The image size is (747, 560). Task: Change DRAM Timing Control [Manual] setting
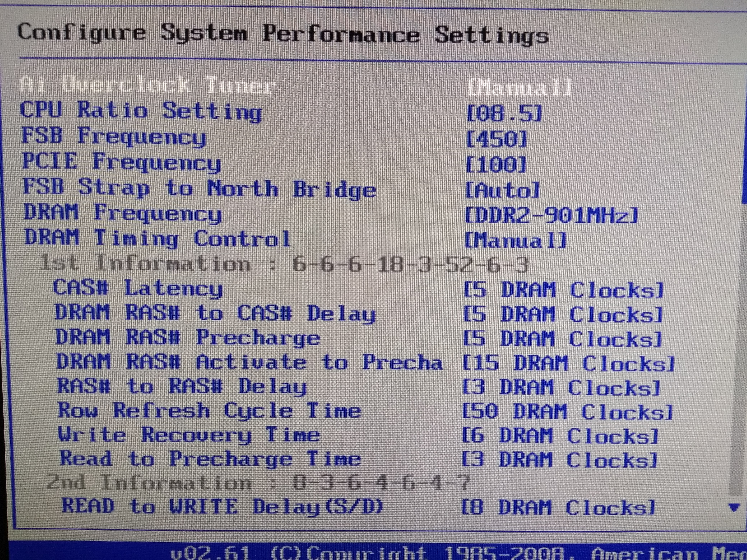515,240
